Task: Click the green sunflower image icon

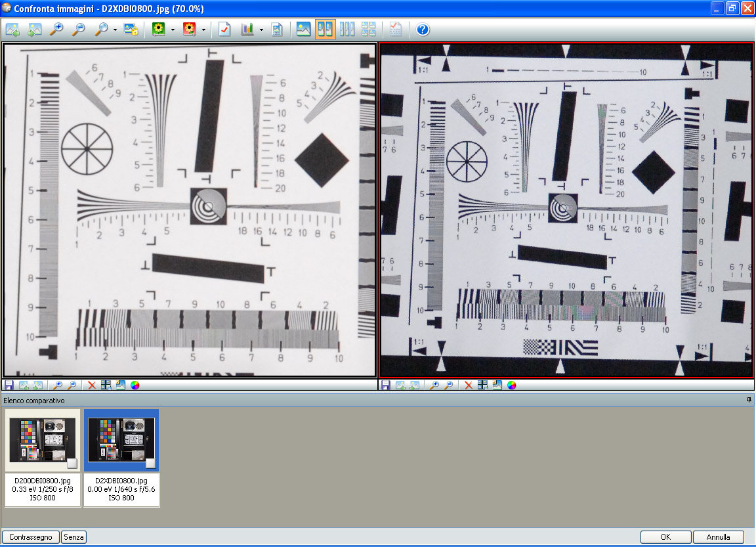Action: point(159,30)
